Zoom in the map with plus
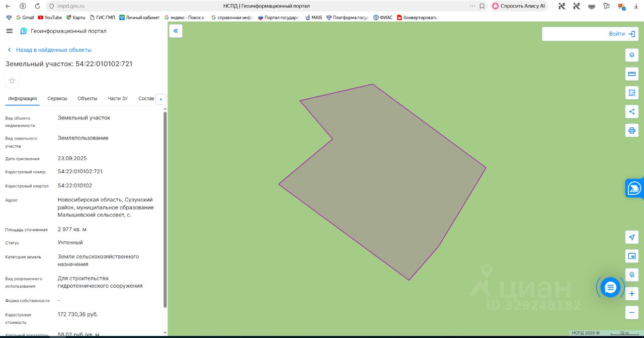The height and width of the screenshot is (338, 644). click(x=632, y=294)
